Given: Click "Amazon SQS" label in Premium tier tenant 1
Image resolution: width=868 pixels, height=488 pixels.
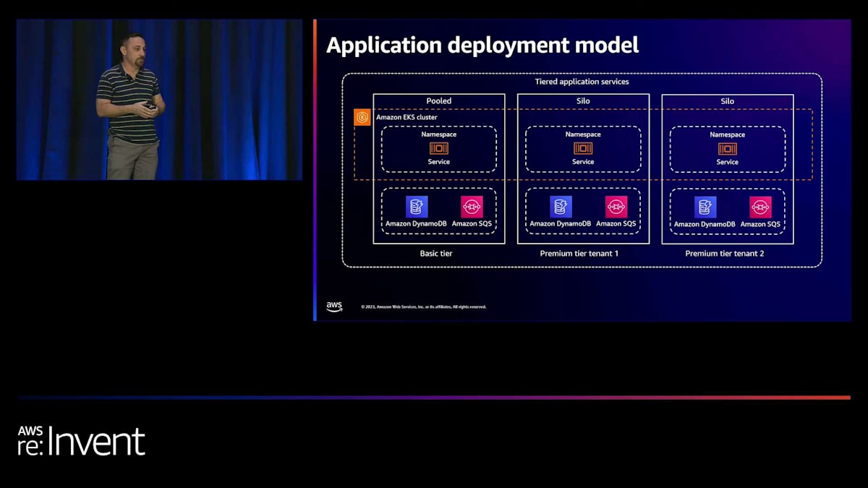Looking at the screenshot, I should pos(616,224).
